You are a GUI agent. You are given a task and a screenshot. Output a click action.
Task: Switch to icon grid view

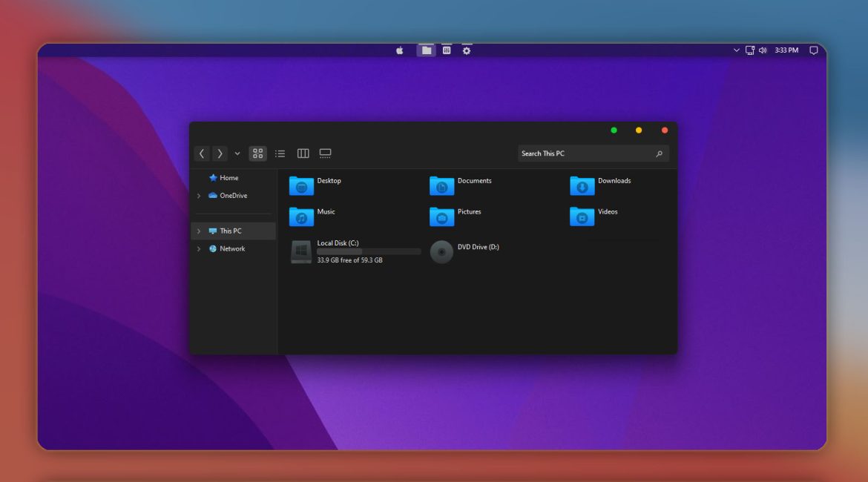point(257,153)
